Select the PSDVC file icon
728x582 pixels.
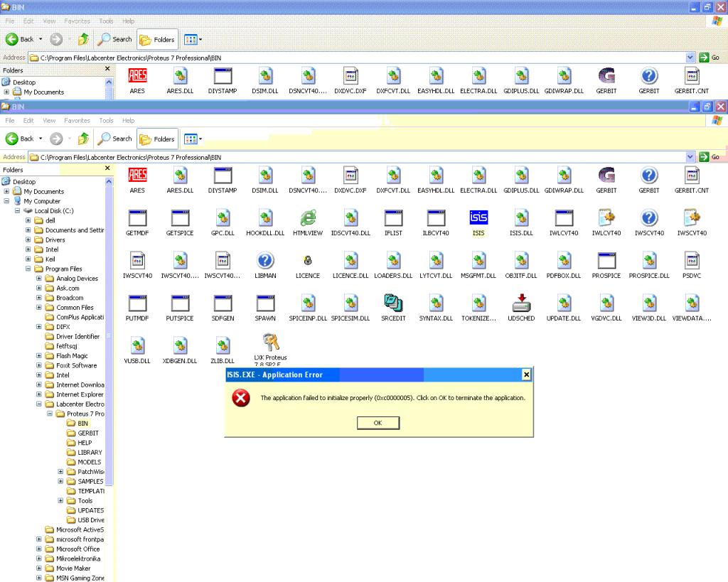click(x=692, y=260)
